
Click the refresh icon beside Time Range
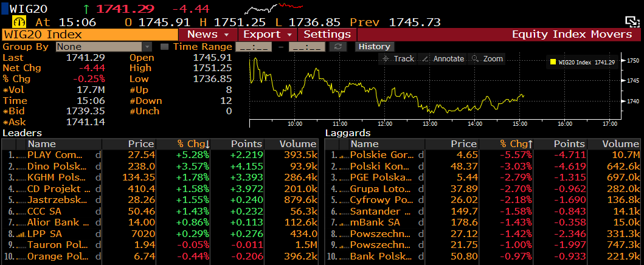pyautogui.click(x=339, y=47)
